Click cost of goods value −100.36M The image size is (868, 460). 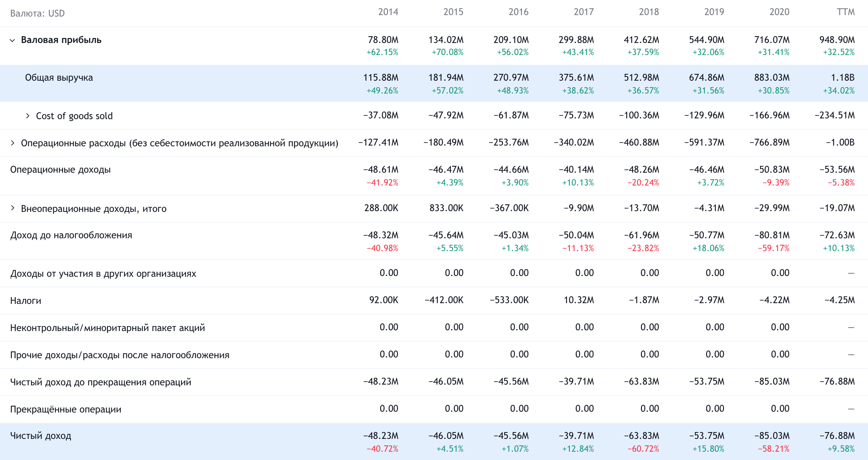[639, 115]
